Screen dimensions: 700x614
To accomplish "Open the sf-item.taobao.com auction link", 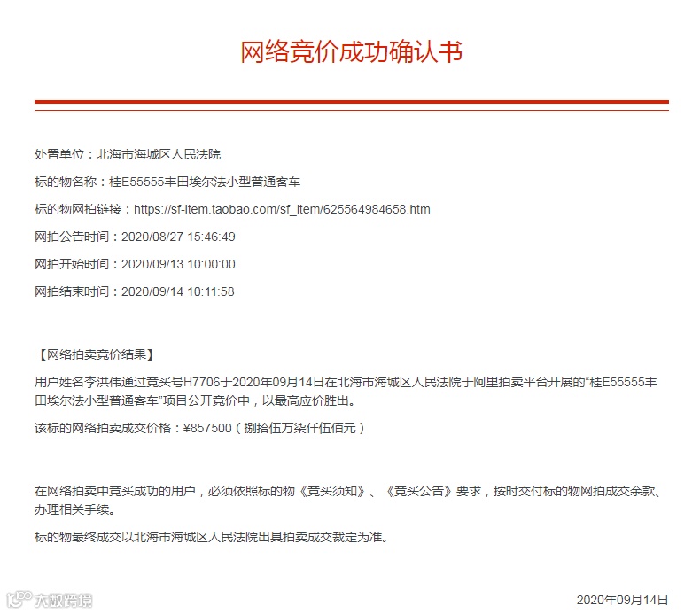I will tap(282, 209).
